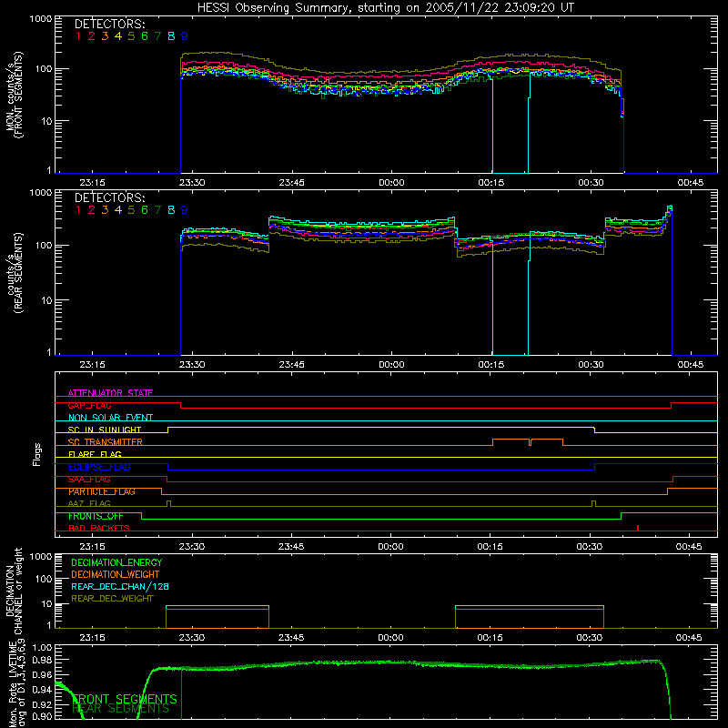Click the vertical Flags axis title
Image resolution: width=728 pixels, height=728 pixels.
tap(37, 454)
